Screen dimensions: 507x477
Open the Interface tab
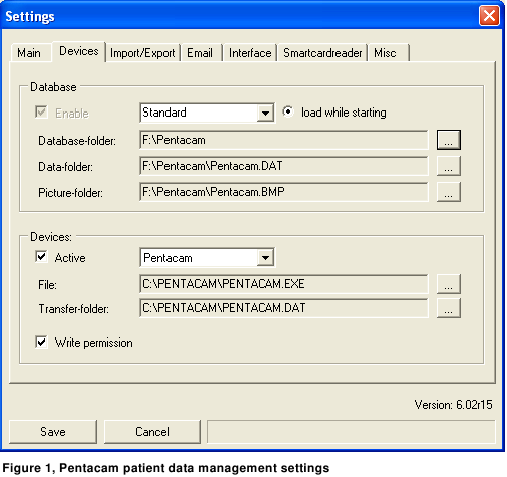(250, 53)
